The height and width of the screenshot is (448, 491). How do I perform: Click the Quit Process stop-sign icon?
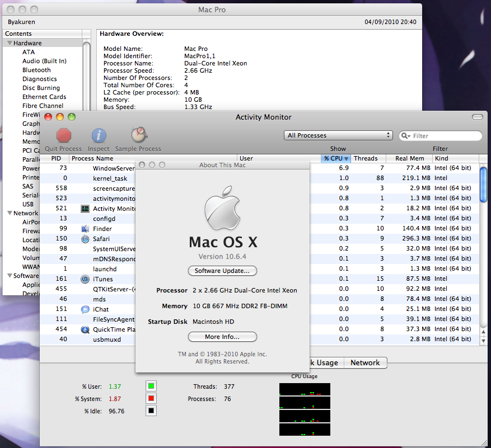tap(64, 136)
